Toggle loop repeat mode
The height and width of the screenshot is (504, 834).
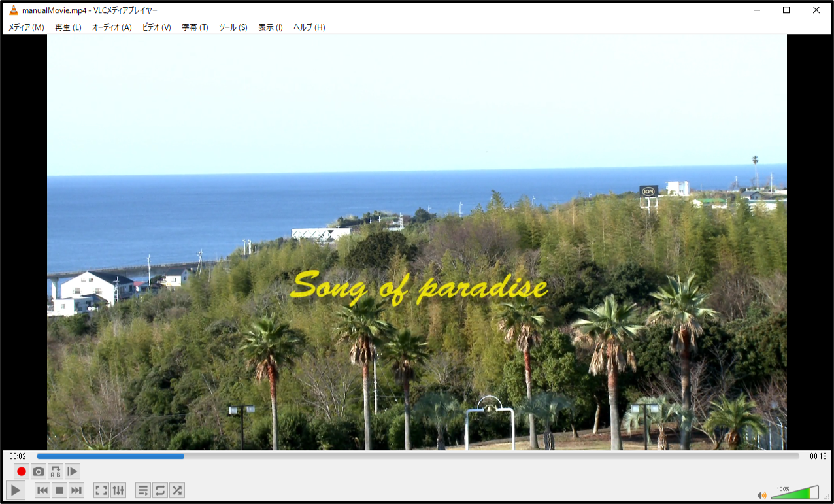[160, 490]
